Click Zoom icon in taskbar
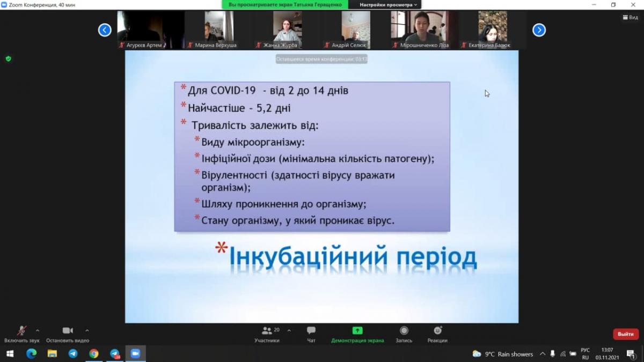The height and width of the screenshot is (362, 644). pos(135,354)
